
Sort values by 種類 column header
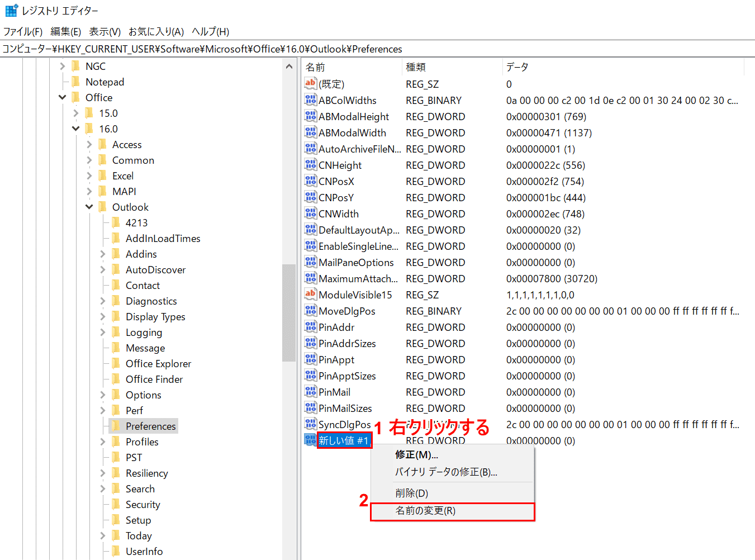[x=416, y=67]
